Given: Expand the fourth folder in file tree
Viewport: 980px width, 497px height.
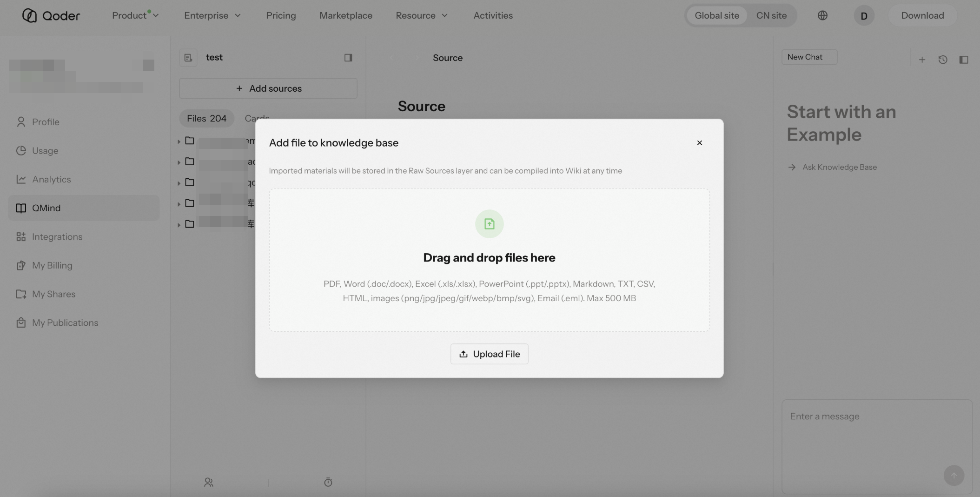Looking at the screenshot, I should [179, 203].
